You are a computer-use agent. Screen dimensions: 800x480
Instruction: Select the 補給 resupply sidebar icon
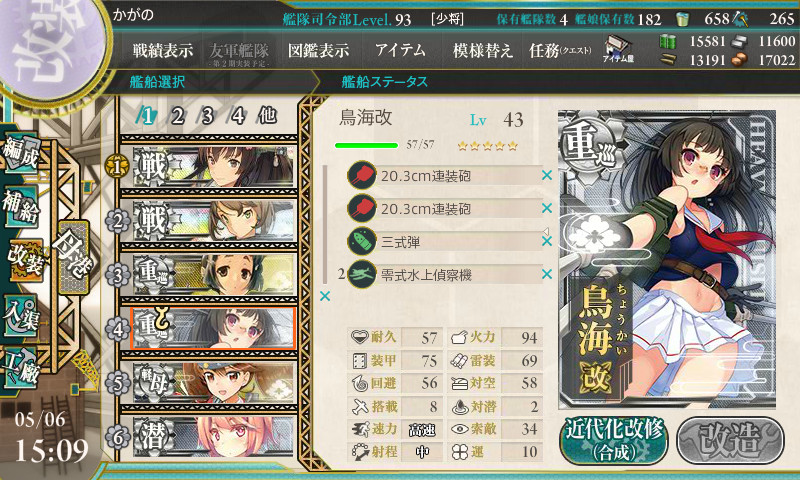point(21,207)
